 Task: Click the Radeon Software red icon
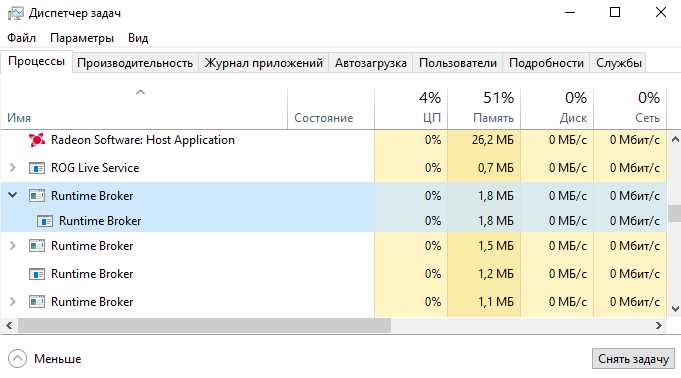[37, 140]
